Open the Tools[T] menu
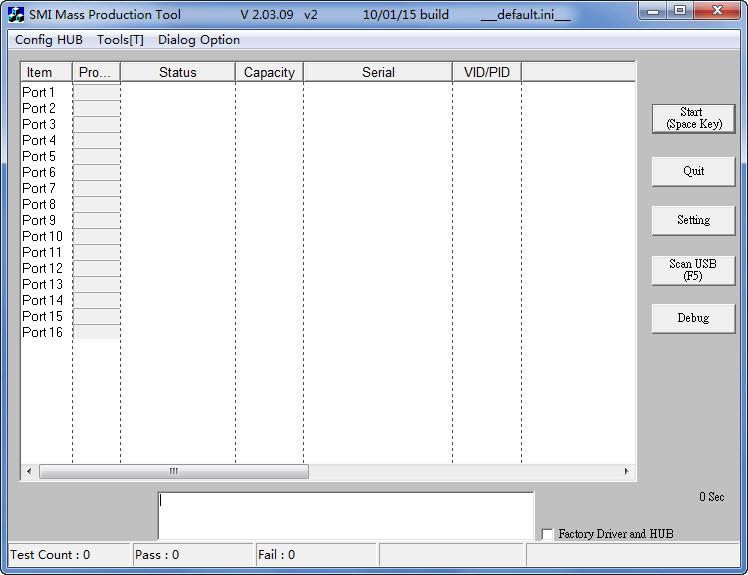 (120, 40)
